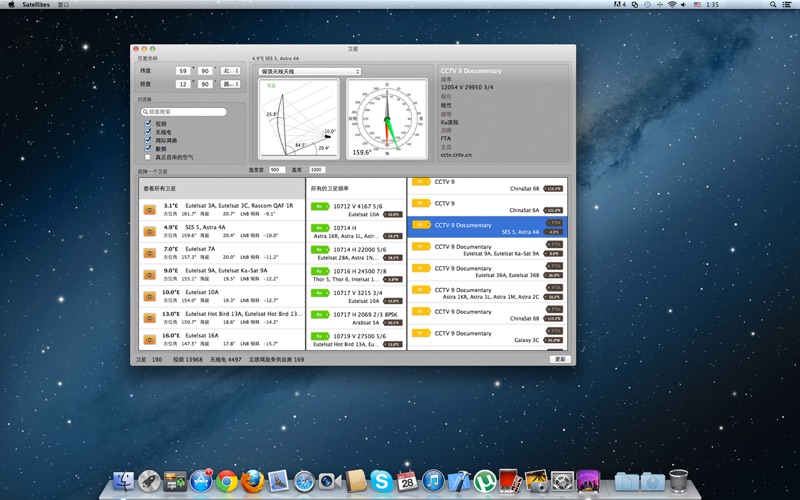Click the 更新 (update) button
Viewport: 800px width, 500px height.
pos(560,359)
